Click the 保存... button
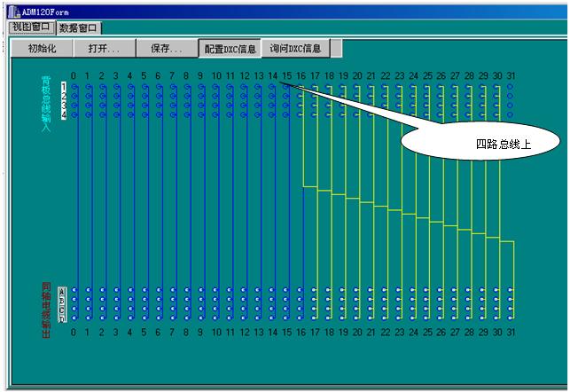Viewport: 570px width, 392px height. (166, 49)
